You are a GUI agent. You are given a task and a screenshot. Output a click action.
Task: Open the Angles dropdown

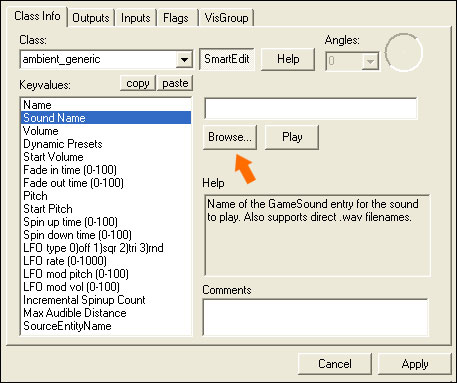click(370, 61)
